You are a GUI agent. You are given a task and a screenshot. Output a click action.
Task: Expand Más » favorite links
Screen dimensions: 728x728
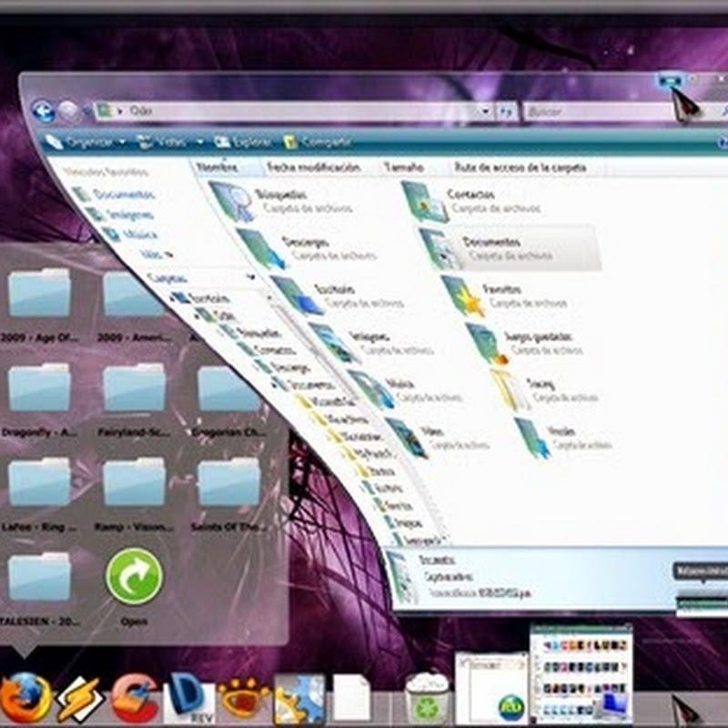(x=157, y=254)
